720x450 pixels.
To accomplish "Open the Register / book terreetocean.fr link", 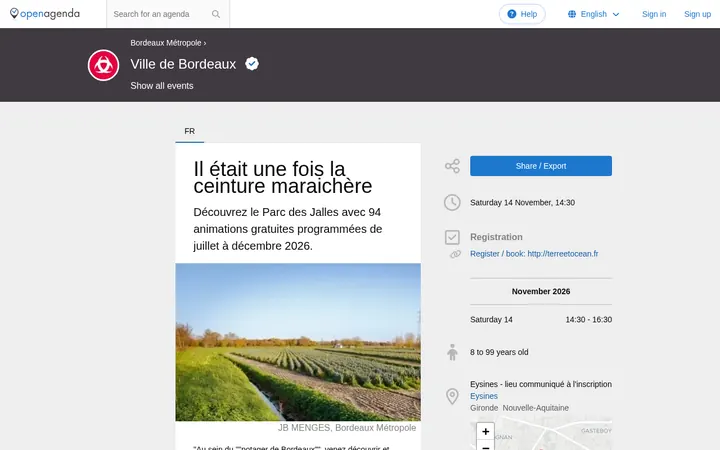I will click(534, 254).
